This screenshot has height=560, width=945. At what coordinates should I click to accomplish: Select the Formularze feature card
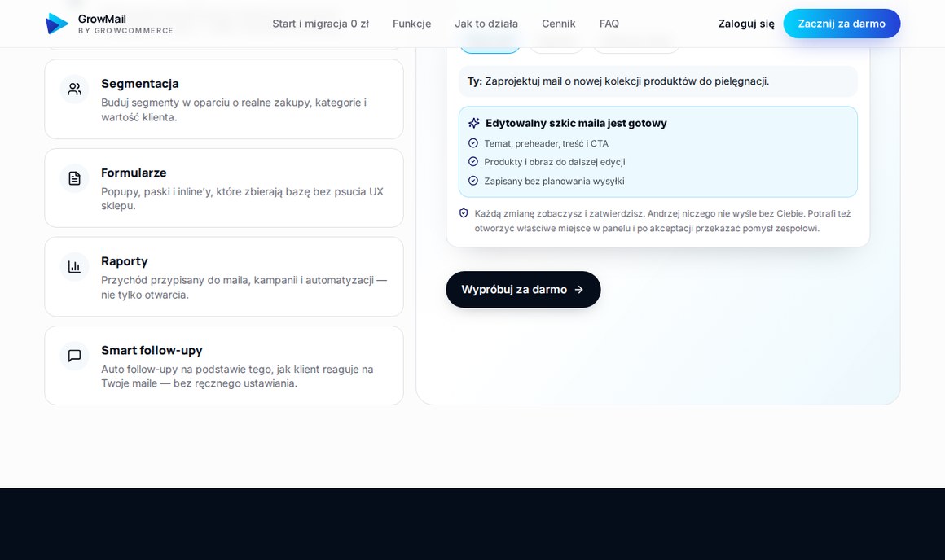pos(224,188)
